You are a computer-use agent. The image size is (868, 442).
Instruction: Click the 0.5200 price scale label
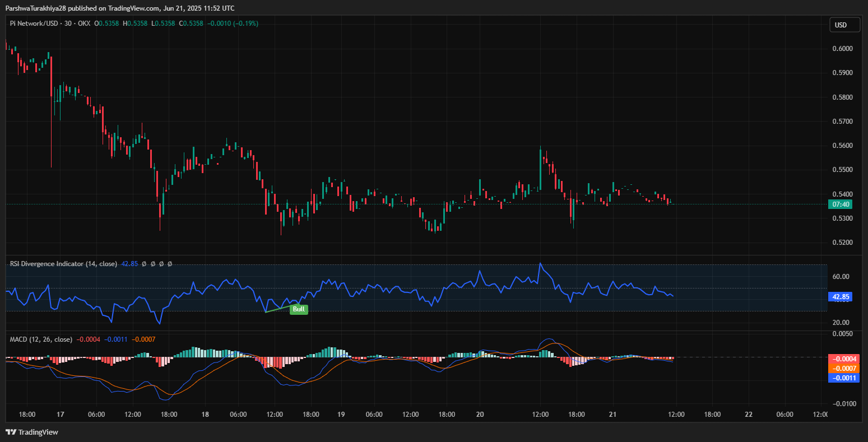pyautogui.click(x=842, y=243)
